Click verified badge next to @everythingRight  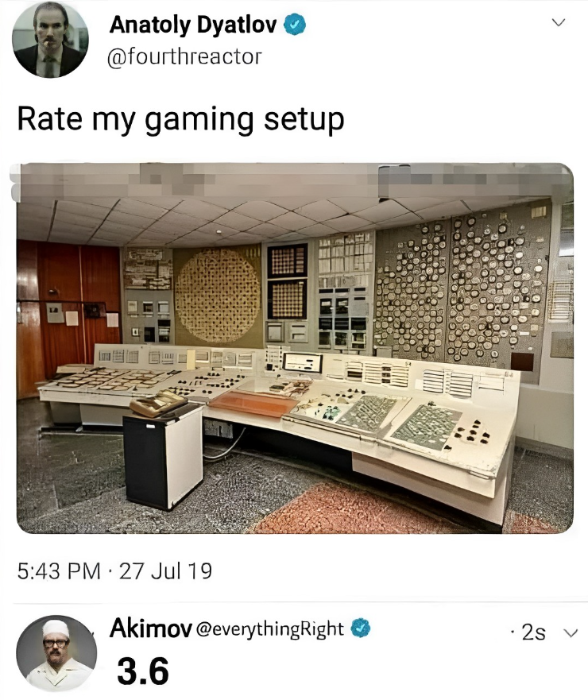pos(361,628)
